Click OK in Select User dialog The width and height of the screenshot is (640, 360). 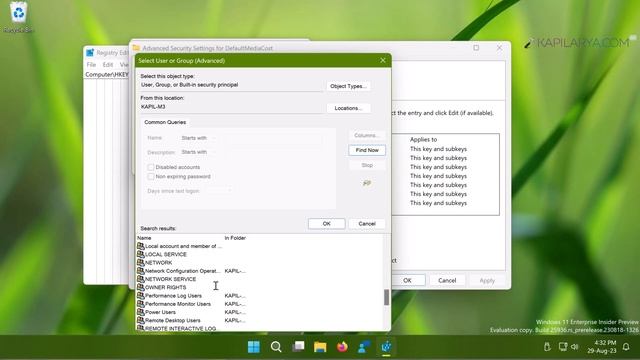point(327,224)
